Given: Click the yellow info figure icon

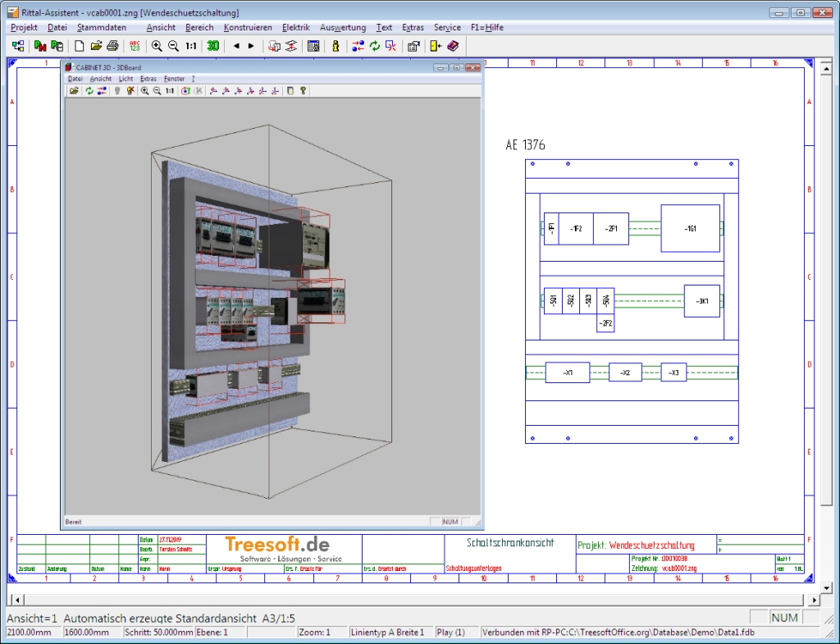Looking at the screenshot, I should click(x=336, y=46).
